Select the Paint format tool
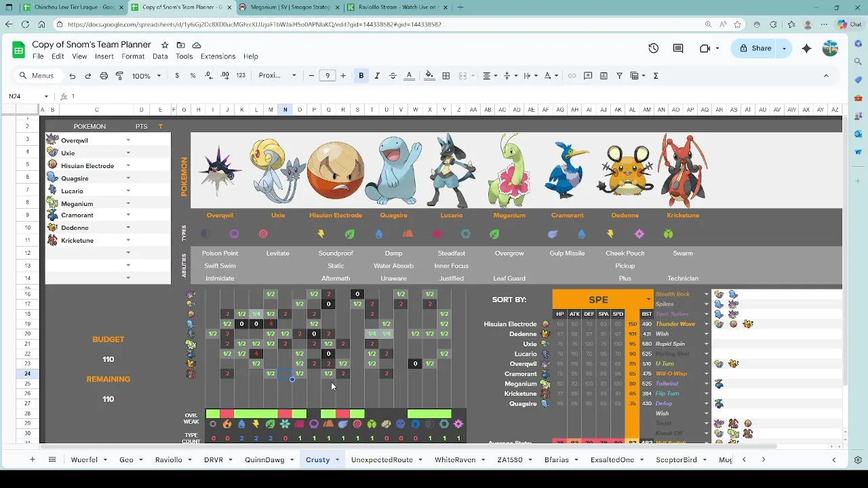This screenshot has width=868, height=488. point(119,76)
